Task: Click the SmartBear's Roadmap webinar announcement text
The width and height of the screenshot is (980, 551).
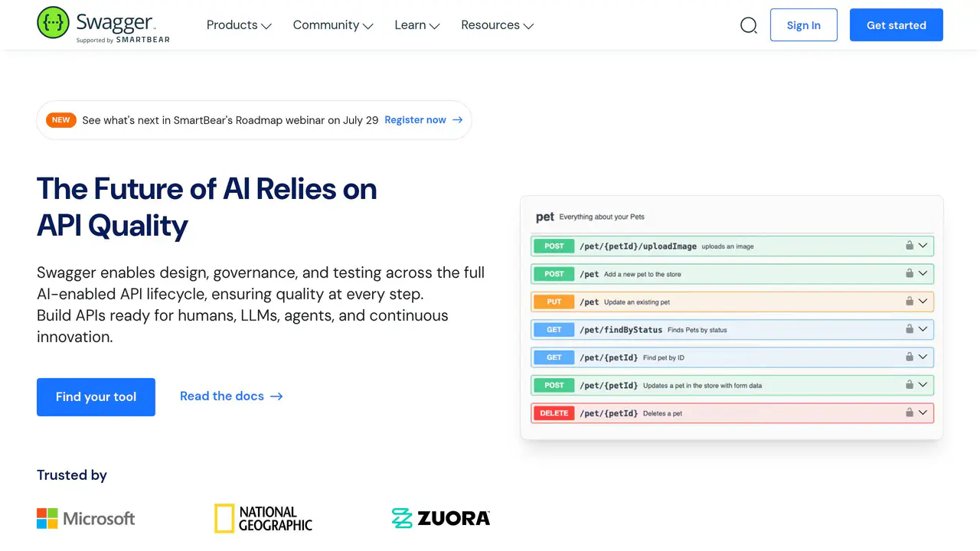Action: [230, 120]
